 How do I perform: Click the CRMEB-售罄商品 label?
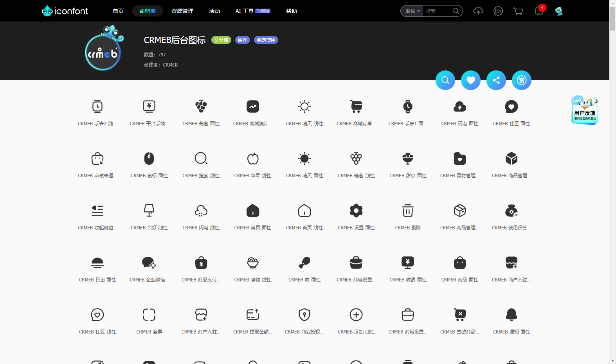pos(460,332)
